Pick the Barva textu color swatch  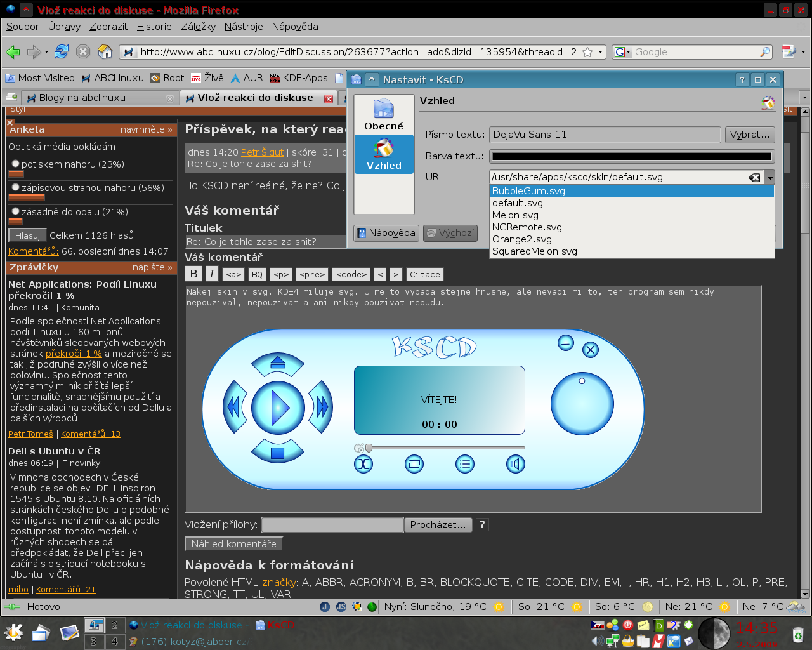tap(632, 156)
